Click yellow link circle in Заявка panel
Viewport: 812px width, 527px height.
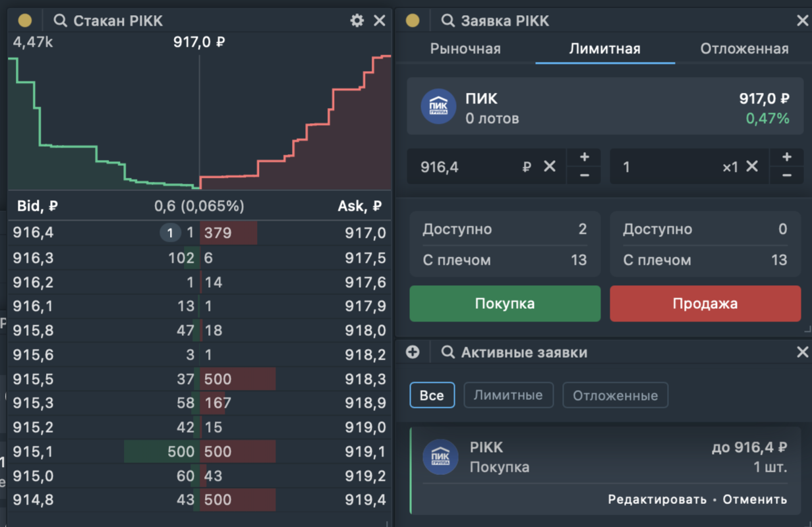coord(413,21)
